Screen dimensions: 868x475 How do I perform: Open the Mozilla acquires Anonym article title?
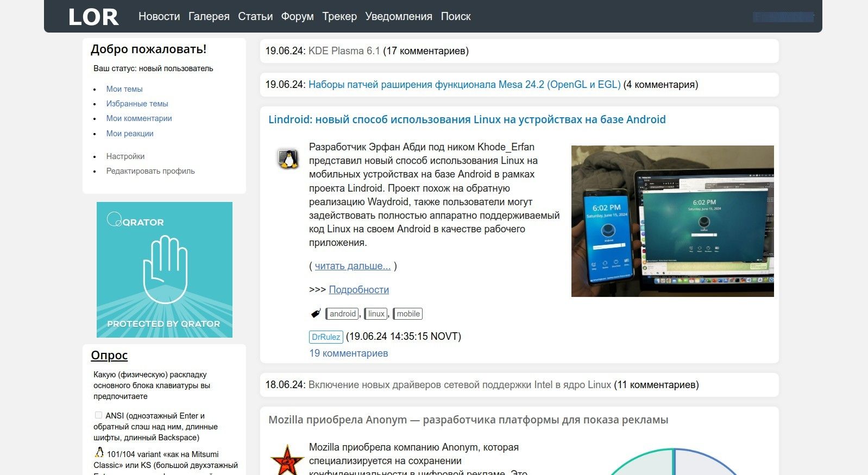468,420
